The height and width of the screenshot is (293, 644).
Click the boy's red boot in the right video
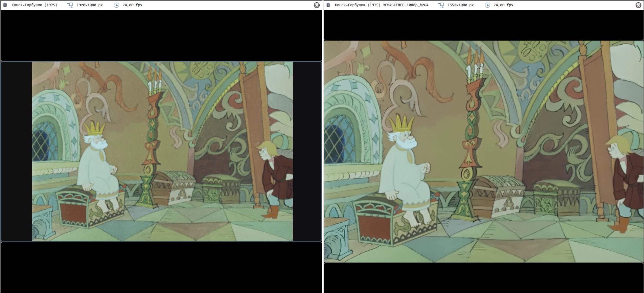tap(621, 225)
